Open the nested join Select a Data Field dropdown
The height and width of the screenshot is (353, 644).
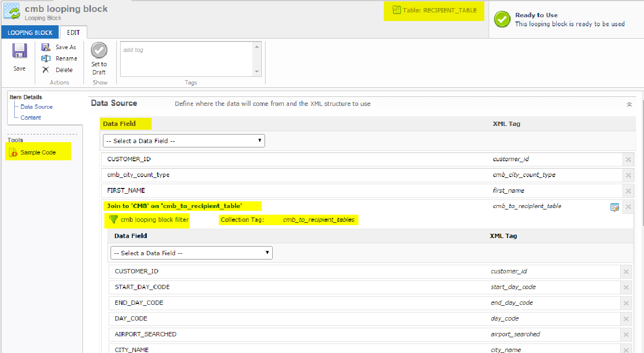click(x=191, y=253)
